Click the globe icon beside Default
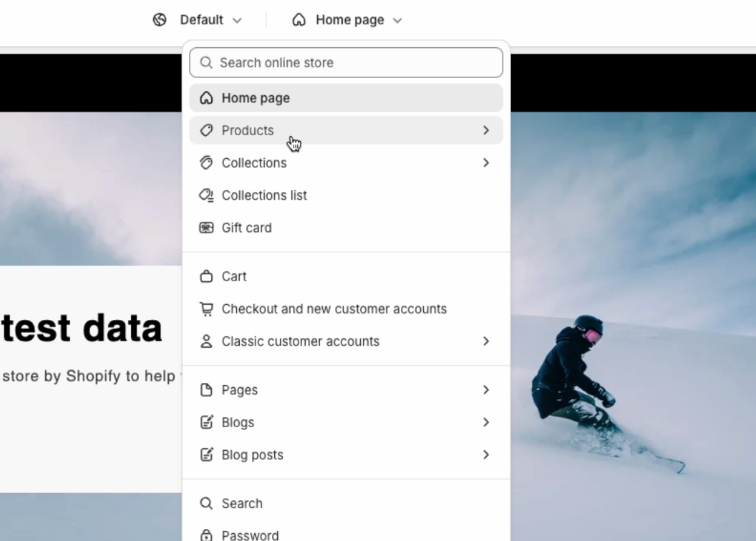This screenshot has height=541, width=756. 160,20
